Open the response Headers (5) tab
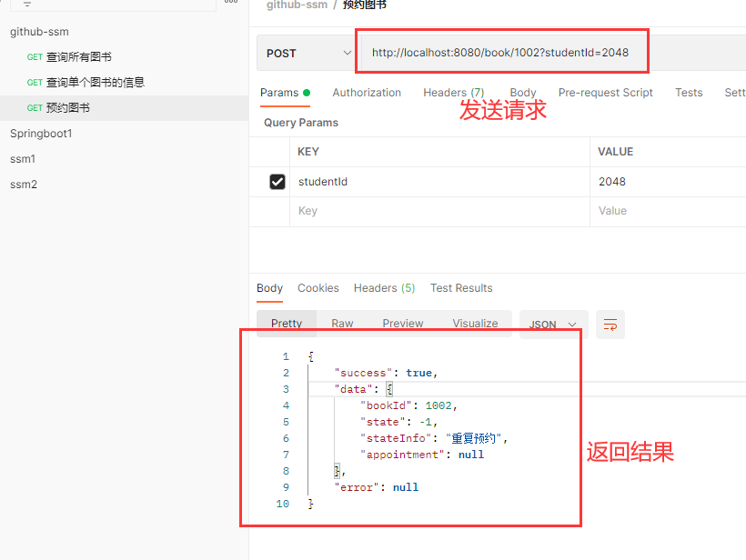Viewport: 746px width, 560px height. [384, 288]
